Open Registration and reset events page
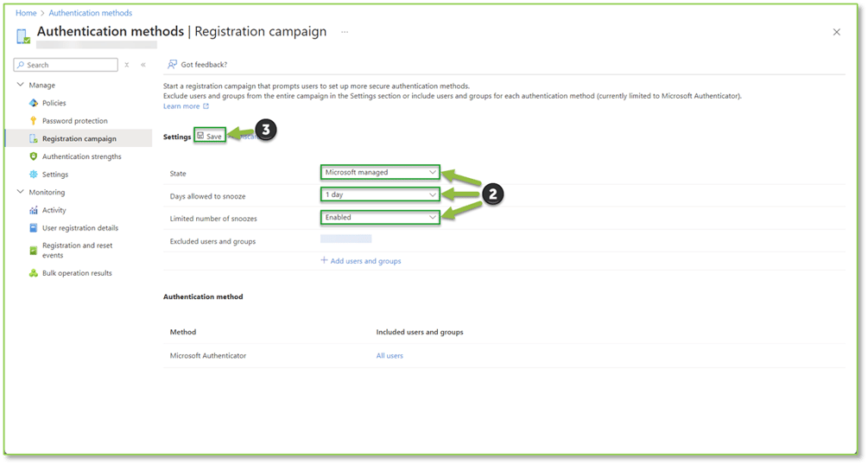868x465 pixels. tap(78, 251)
